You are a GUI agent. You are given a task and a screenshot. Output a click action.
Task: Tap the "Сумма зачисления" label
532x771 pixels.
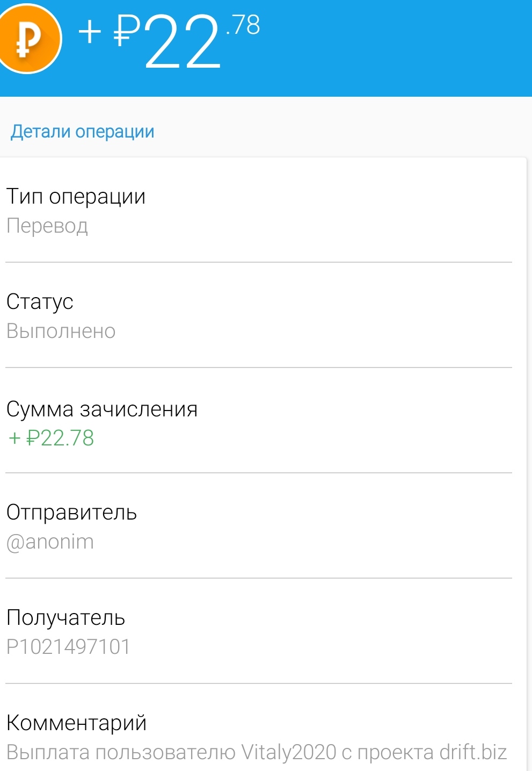[102, 409]
